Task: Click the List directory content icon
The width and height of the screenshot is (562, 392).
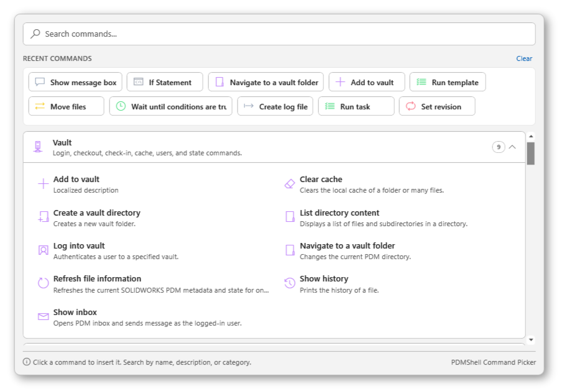Action: coord(290,216)
